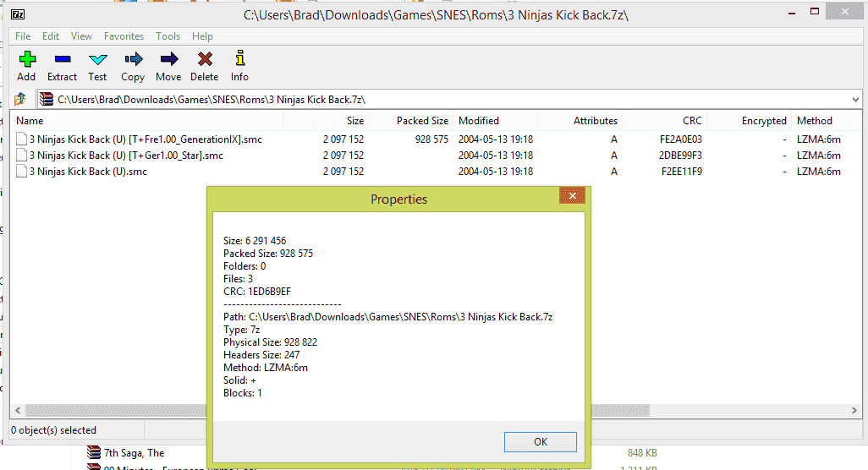Select 3 Ninjas Kick Back (U) [T+Ger1.00_Star].smc

click(126, 155)
